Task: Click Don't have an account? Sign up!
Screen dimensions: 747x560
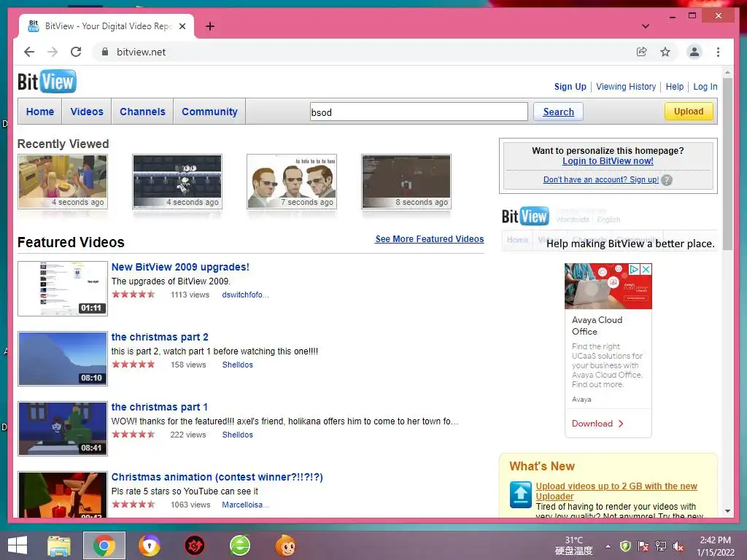Action: point(601,179)
